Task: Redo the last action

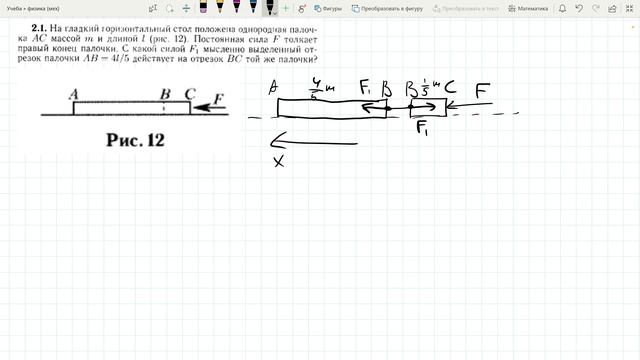Action: pyautogui.click(x=596, y=8)
